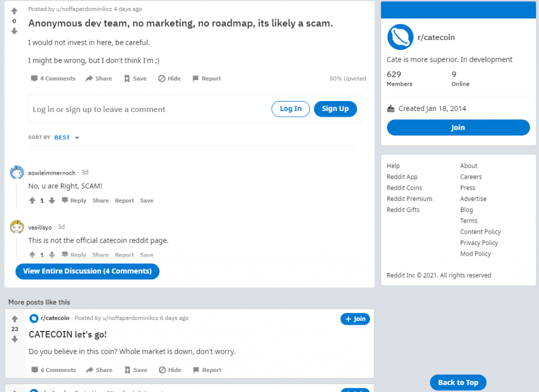This screenshot has width=539, height=392.
Task: Click Share on sowieimmernoch's comment
Action: [x=101, y=200]
